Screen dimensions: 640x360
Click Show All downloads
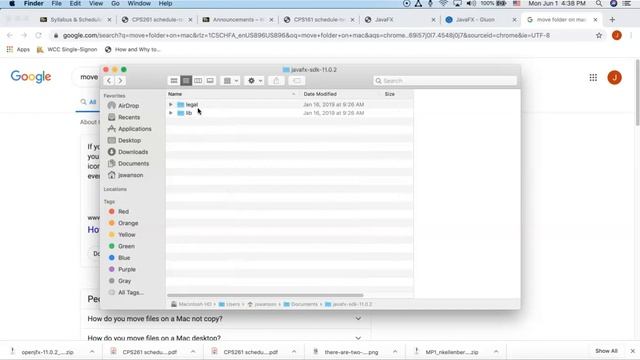606,351
